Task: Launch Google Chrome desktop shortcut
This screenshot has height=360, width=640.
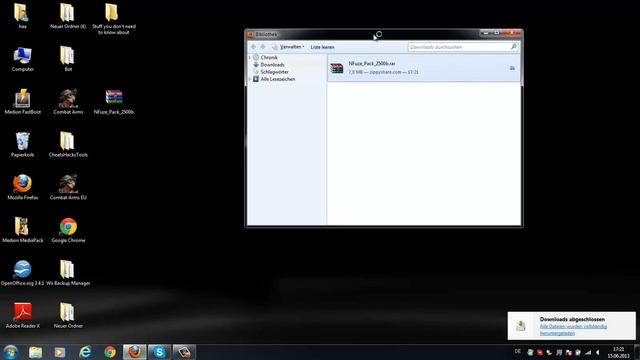Action: pos(68,230)
